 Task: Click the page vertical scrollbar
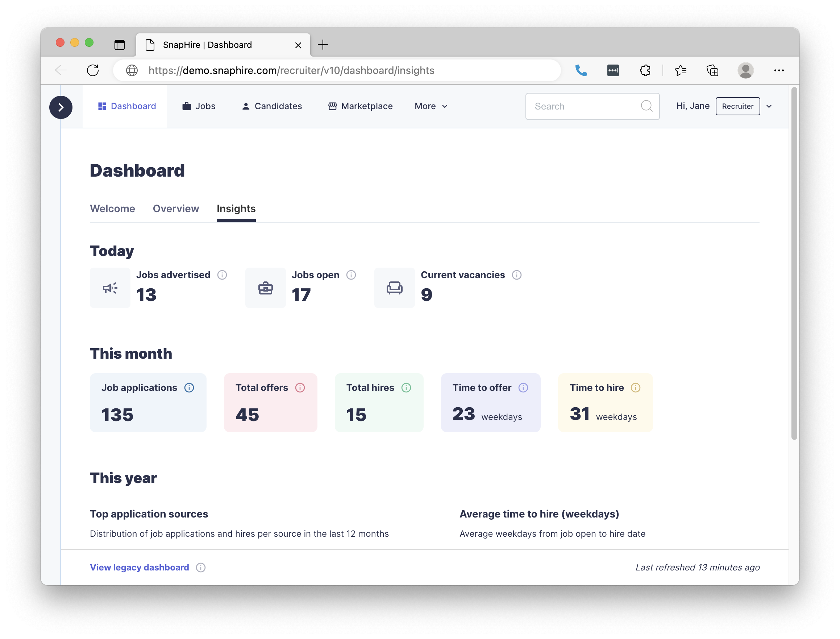(x=794, y=263)
